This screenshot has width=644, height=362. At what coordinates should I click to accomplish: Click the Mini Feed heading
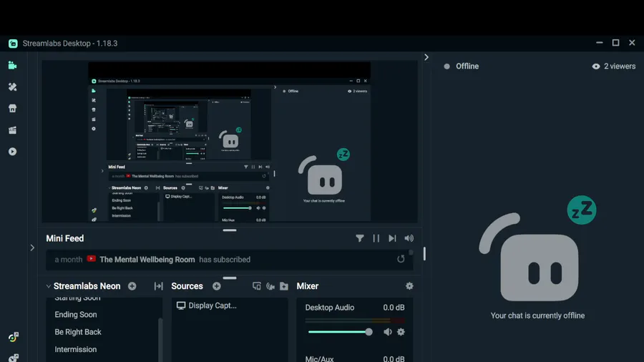tap(65, 238)
